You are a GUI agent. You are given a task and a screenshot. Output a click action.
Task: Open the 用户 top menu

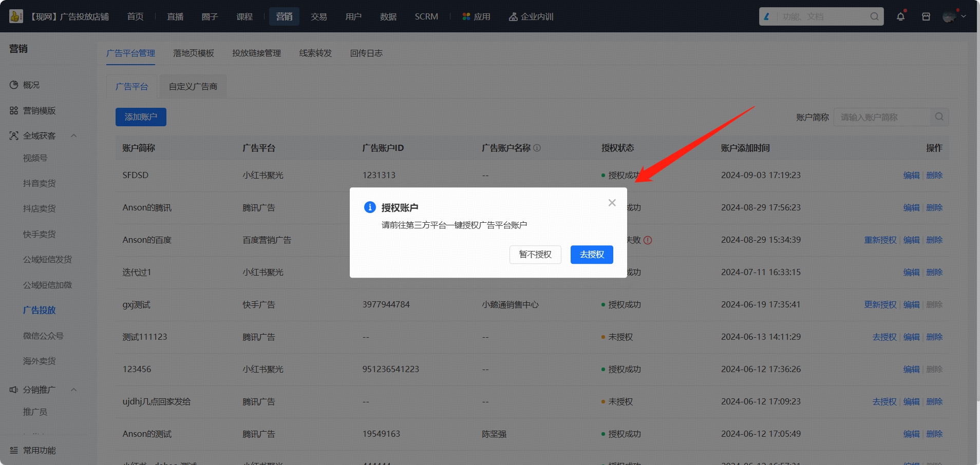point(353,16)
